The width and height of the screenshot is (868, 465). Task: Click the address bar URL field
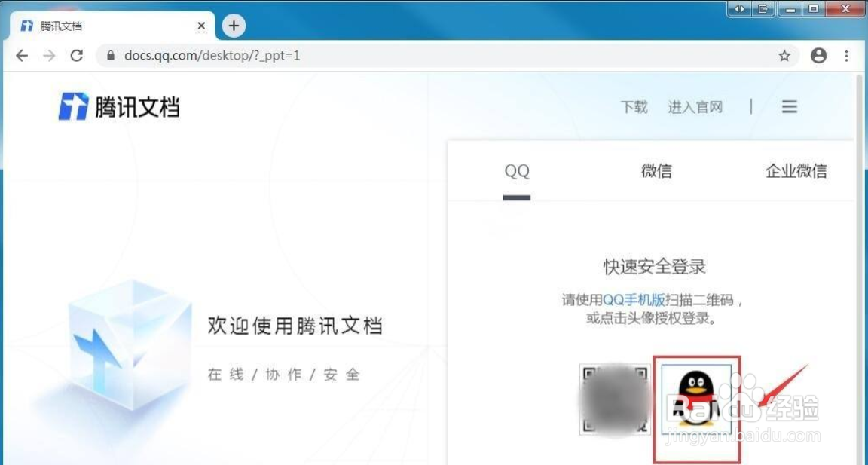[x=448, y=55]
